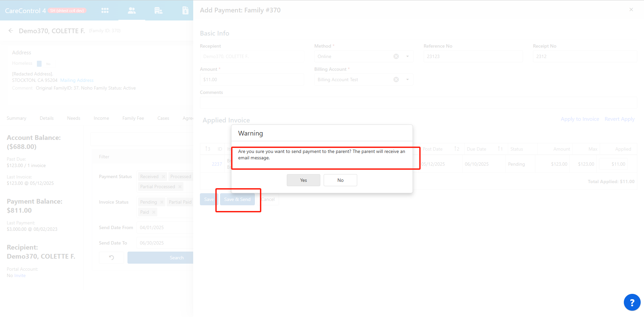
Task: Click the Reference No field
Action: pyautogui.click(x=473, y=56)
